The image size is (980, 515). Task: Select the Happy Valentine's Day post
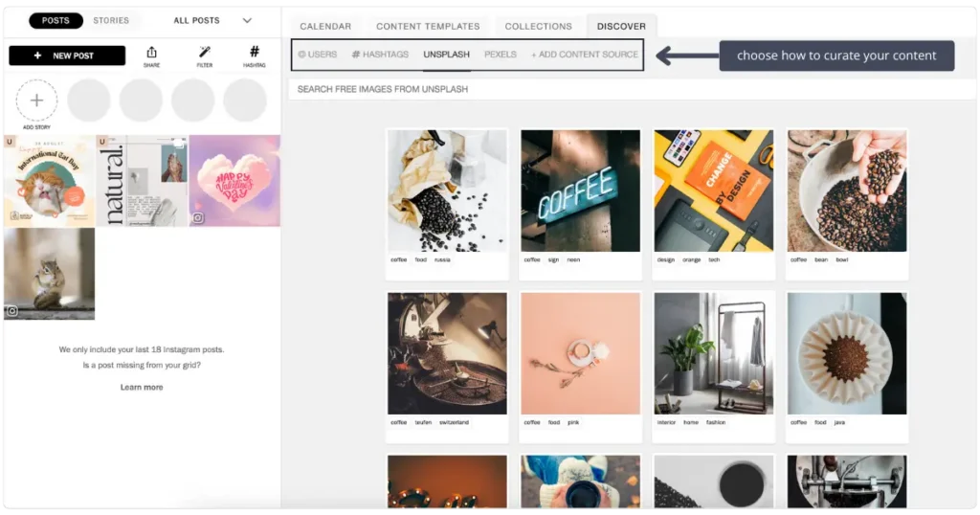pos(234,181)
